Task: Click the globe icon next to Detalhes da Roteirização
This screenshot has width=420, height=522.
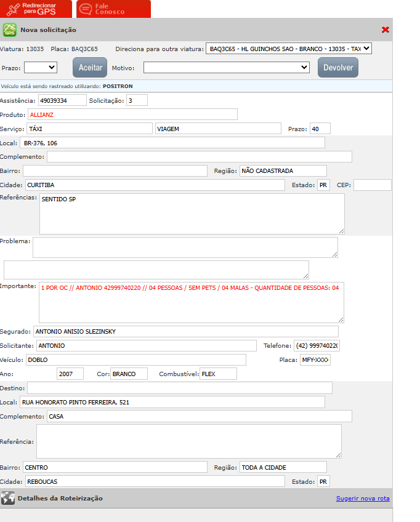Action: pyautogui.click(x=8, y=498)
